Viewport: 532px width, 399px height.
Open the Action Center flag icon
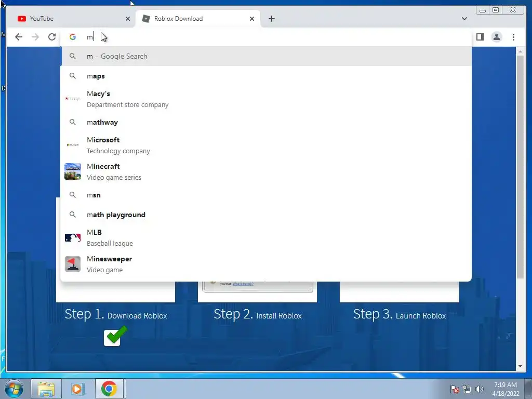click(x=454, y=389)
